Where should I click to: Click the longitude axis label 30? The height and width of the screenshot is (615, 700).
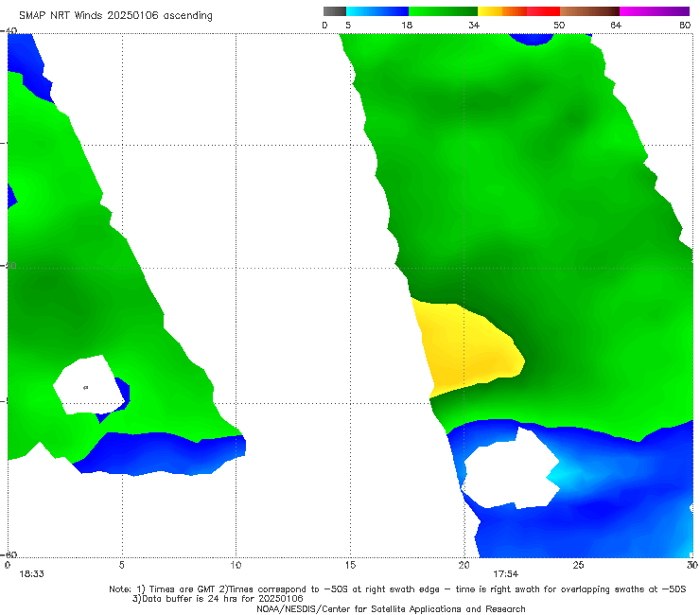pyautogui.click(x=692, y=566)
